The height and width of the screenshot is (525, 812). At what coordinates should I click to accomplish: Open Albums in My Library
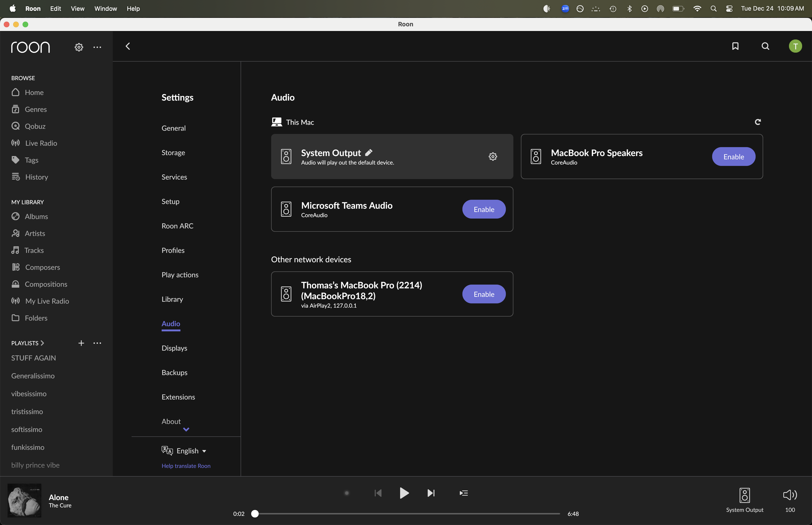[29, 216]
